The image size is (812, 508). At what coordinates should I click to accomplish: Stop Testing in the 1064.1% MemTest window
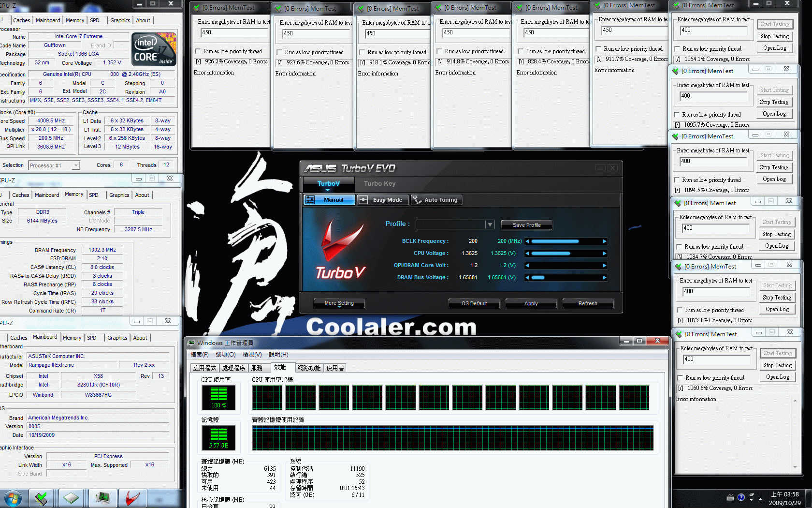coord(774,36)
